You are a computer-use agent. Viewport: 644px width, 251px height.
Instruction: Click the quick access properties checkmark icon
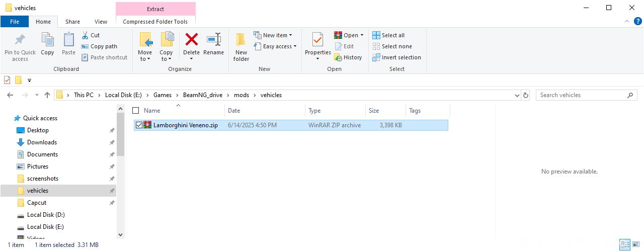pyautogui.click(x=7, y=80)
